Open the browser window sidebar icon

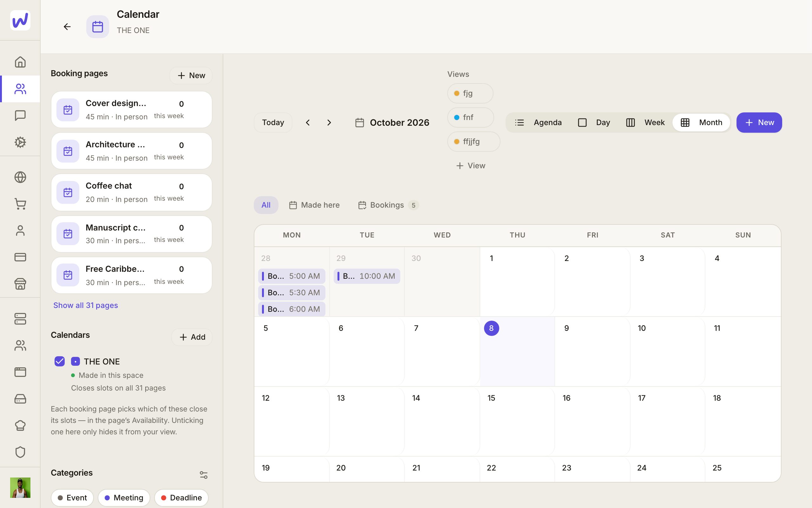20,372
